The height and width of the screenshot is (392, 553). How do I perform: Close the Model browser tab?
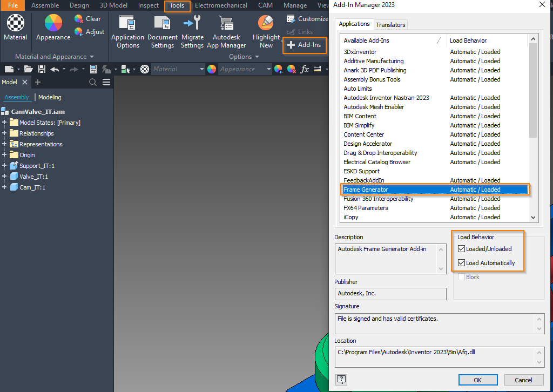pyautogui.click(x=25, y=82)
